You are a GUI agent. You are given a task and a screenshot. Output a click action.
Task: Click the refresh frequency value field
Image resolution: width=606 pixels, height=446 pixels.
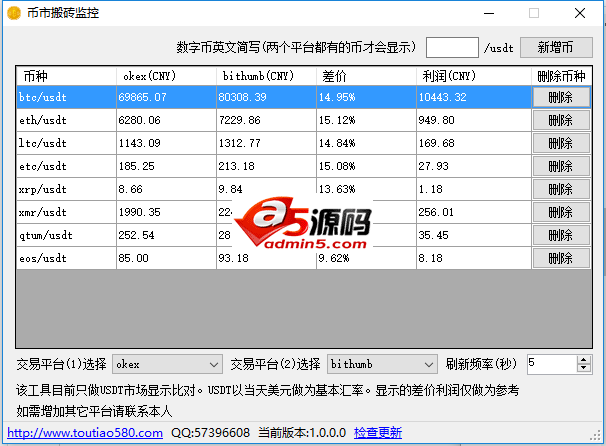(x=552, y=364)
